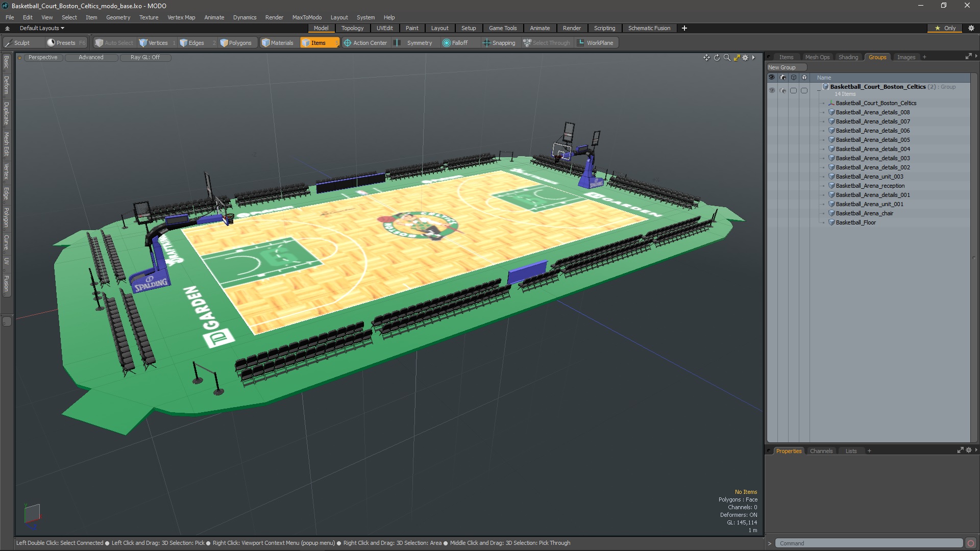Open the layout settings gear icon
This screenshot has width=980, height=551.
tap(971, 28)
